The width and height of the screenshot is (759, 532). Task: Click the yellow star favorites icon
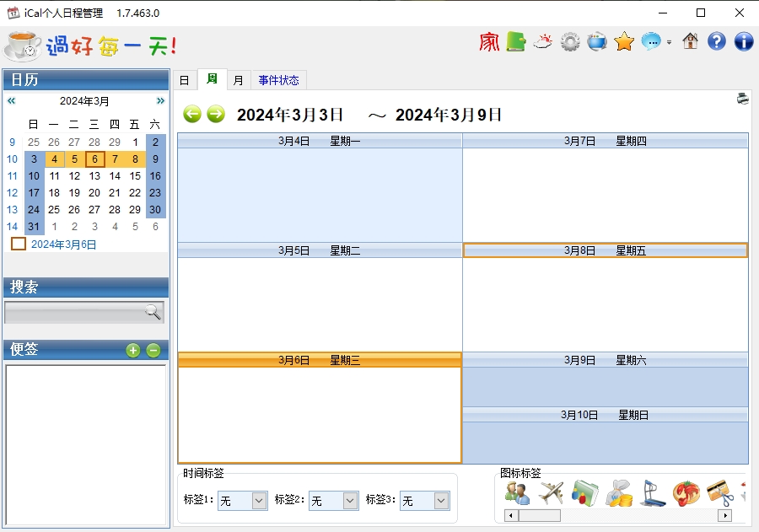point(624,41)
